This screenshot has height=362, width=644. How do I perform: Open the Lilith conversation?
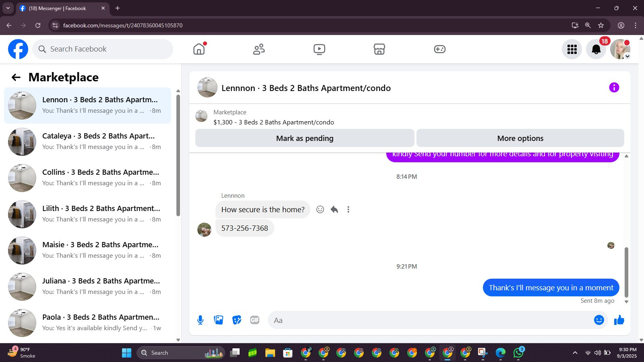pyautogui.click(x=87, y=214)
